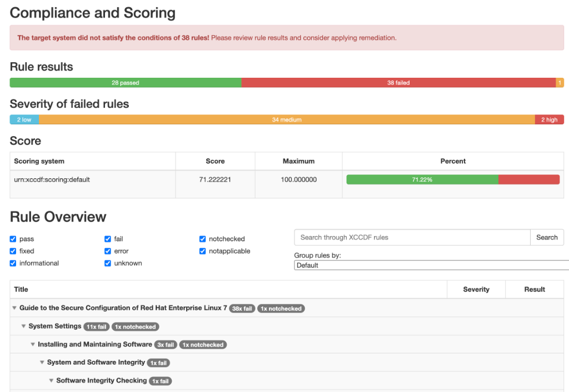Click the 38x fail badge
This screenshot has height=392, width=569.
point(242,309)
